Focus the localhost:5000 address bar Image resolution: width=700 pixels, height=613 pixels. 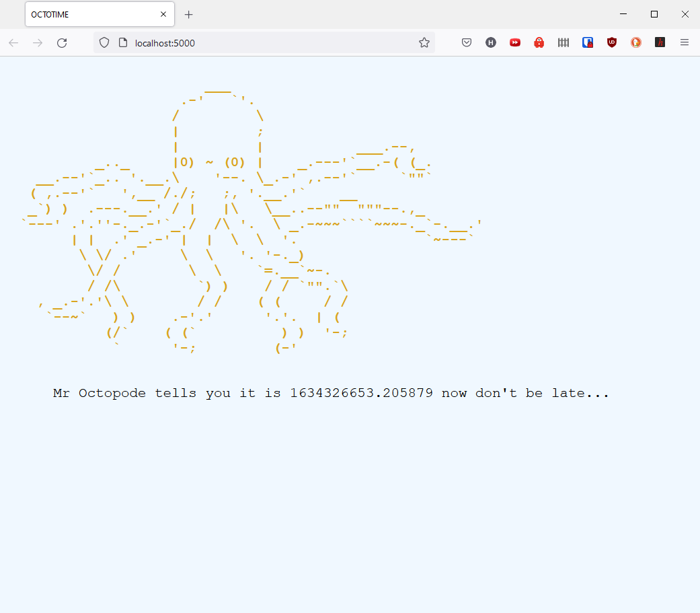pyautogui.click(x=264, y=43)
